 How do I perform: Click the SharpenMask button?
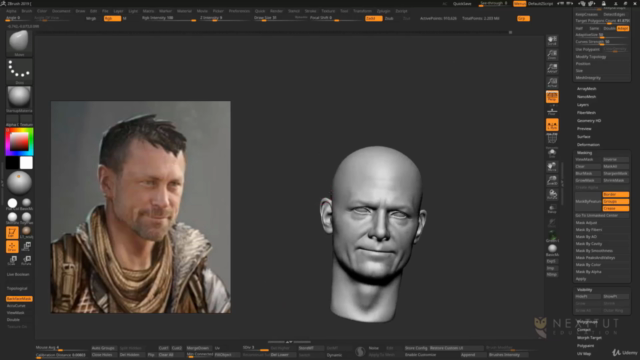coord(616,173)
